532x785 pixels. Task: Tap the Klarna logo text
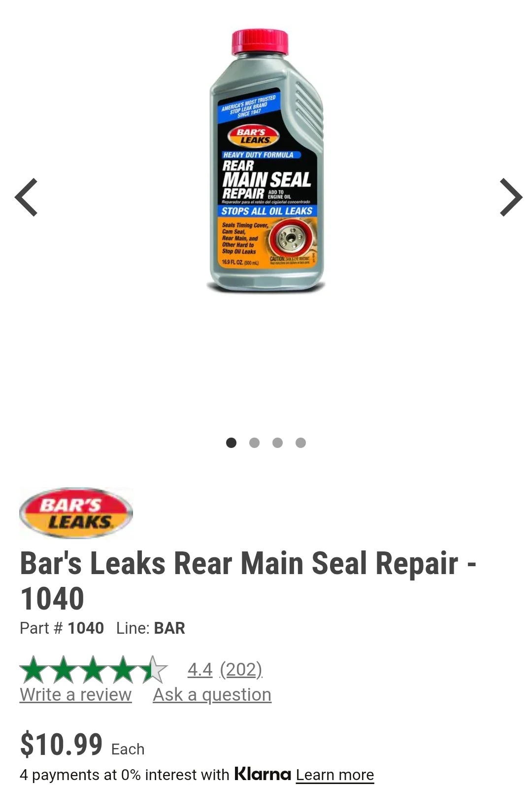[x=263, y=774]
